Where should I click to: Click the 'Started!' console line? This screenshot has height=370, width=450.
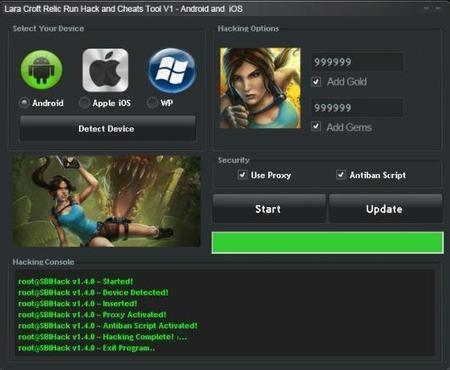click(76, 281)
